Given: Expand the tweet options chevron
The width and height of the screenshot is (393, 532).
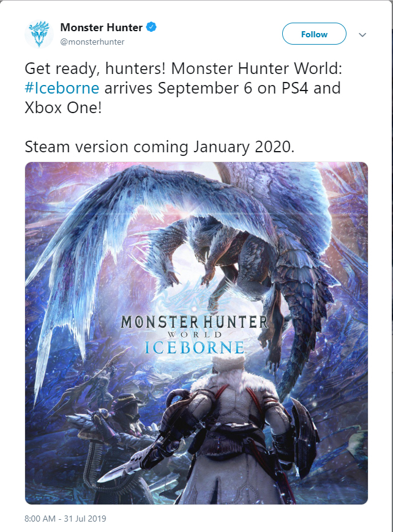Looking at the screenshot, I should [362, 35].
